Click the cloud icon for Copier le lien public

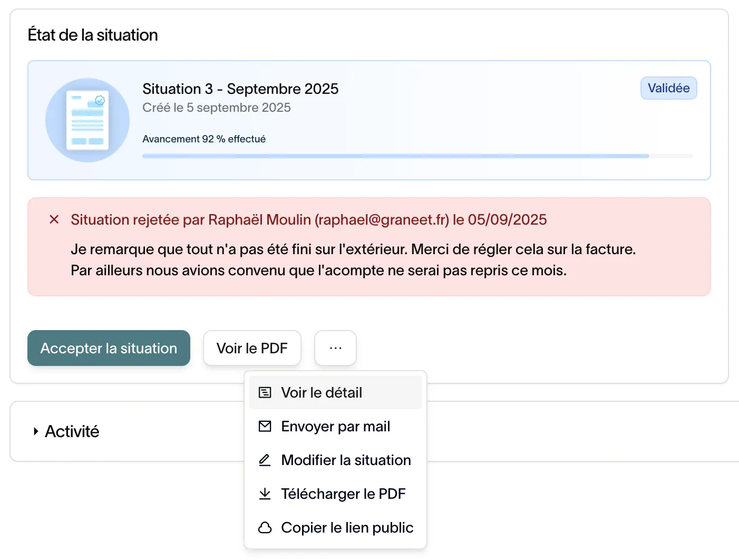tap(265, 527)
